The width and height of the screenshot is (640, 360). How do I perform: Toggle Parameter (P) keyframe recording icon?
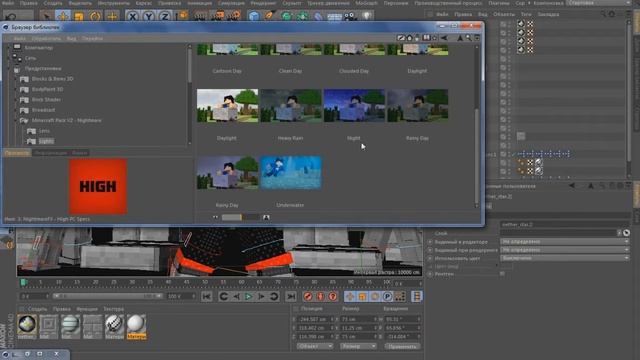coord(387,296)
